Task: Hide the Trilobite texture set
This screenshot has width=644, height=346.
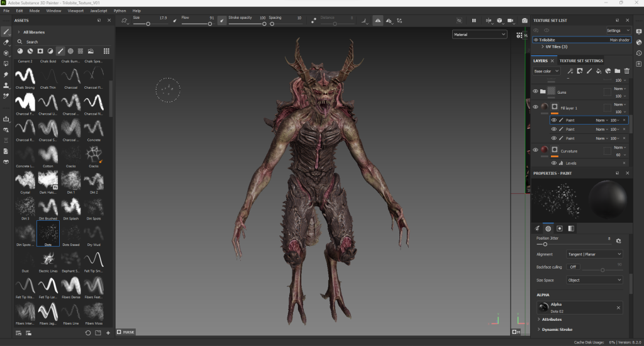Action: [x=536, y=40]
